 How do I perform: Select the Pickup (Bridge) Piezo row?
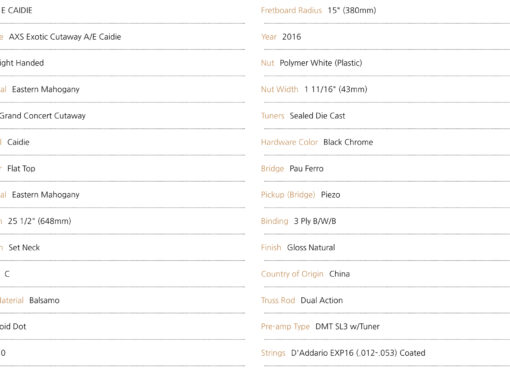[387, 195]
